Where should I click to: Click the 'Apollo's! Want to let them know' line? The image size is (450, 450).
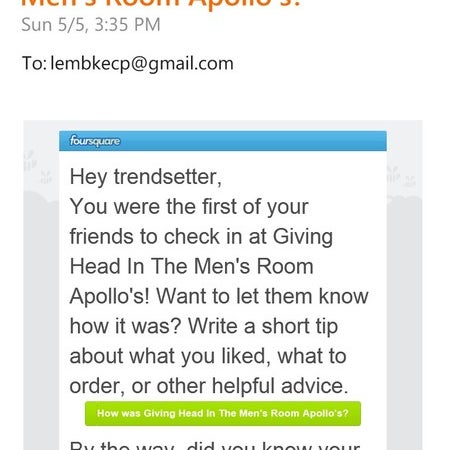(x=219, y=296)
